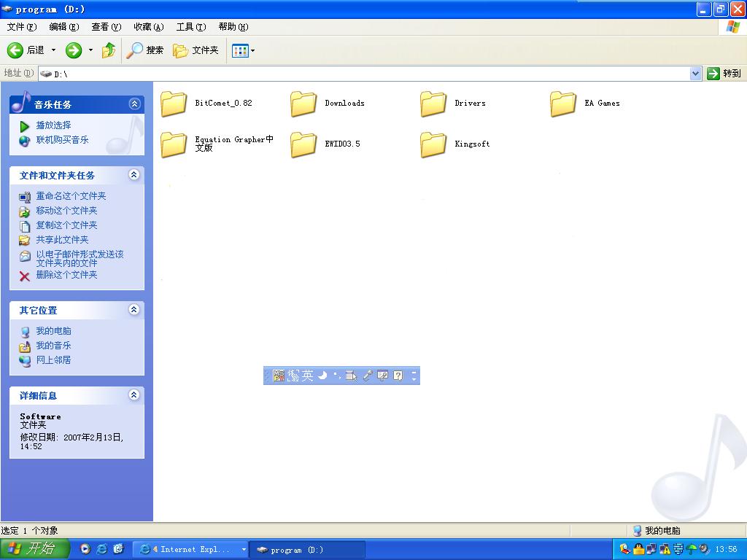Click 删除这个文件夹 link
Screen dimensions: 747x560
coord(66,275)
